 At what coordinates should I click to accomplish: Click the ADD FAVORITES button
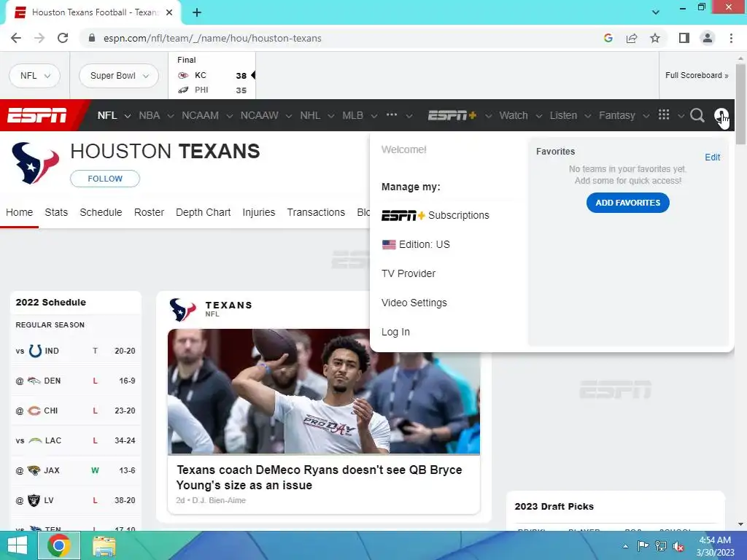click(x=628, y=203)
